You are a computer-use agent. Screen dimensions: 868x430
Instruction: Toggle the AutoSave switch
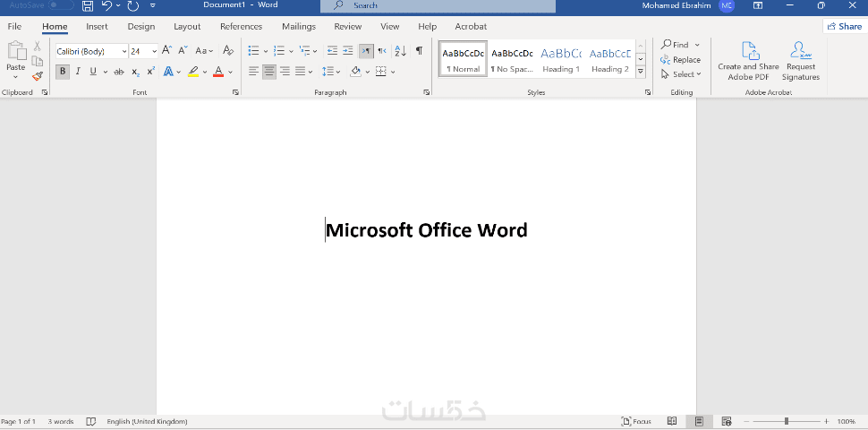point(61,5)
